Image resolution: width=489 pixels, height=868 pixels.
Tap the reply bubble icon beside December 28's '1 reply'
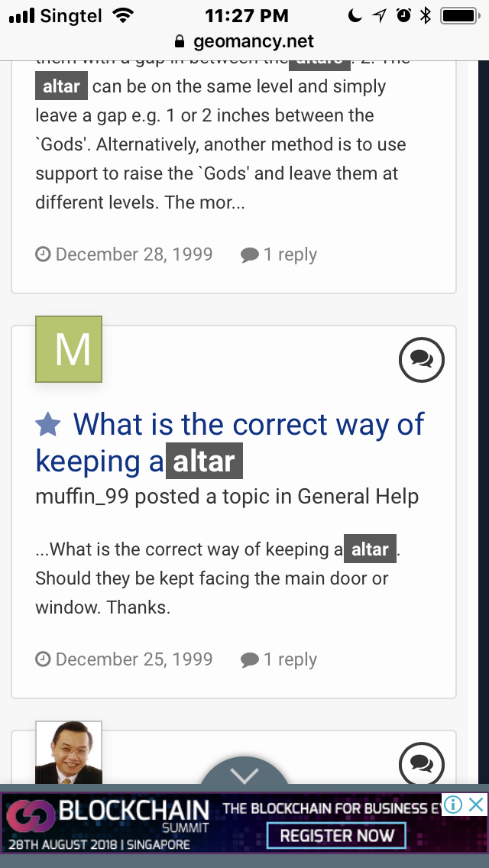point(249,255)
